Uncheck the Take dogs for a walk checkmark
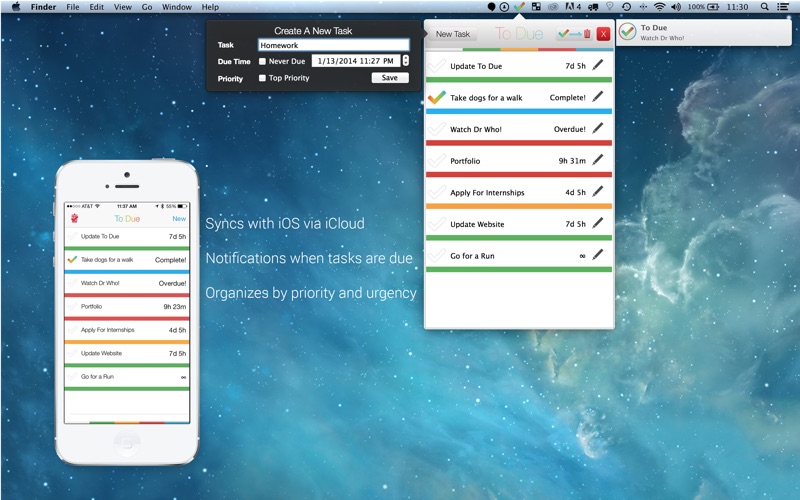Viewport: 800px width, 500px height. (x=437, y=97)
